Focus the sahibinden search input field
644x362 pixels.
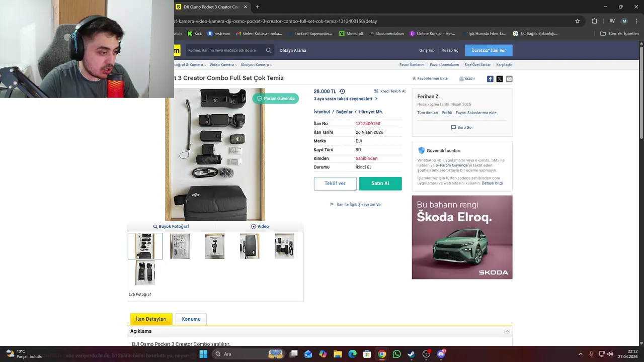click(x=224, y=50)
